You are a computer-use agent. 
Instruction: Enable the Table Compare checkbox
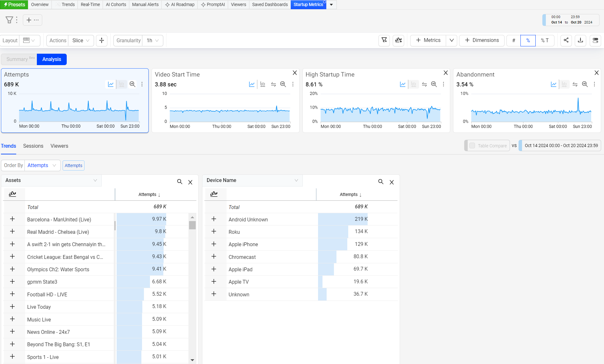click(472, 145)
